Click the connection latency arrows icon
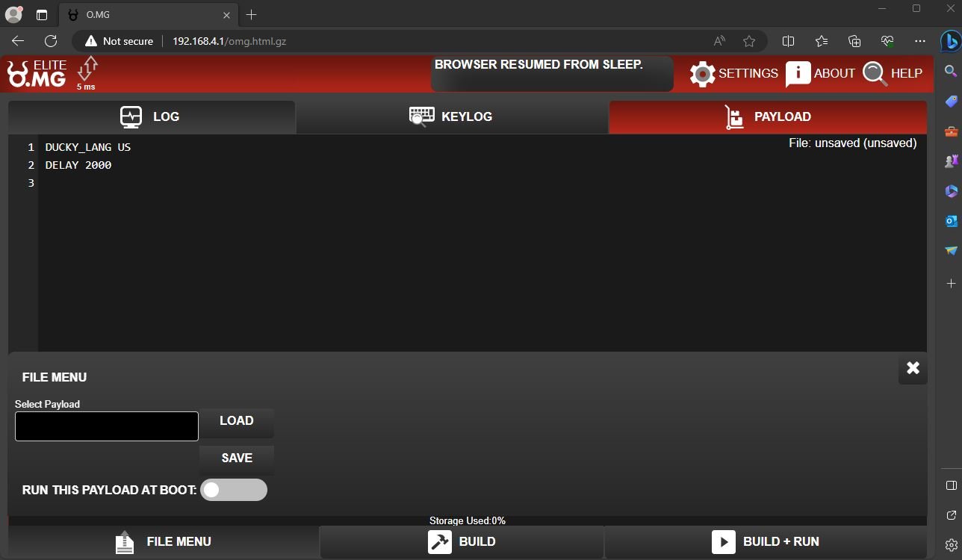The height and width of the screenshot is (560, 962). pyautogui.click(x=87, y=69)
